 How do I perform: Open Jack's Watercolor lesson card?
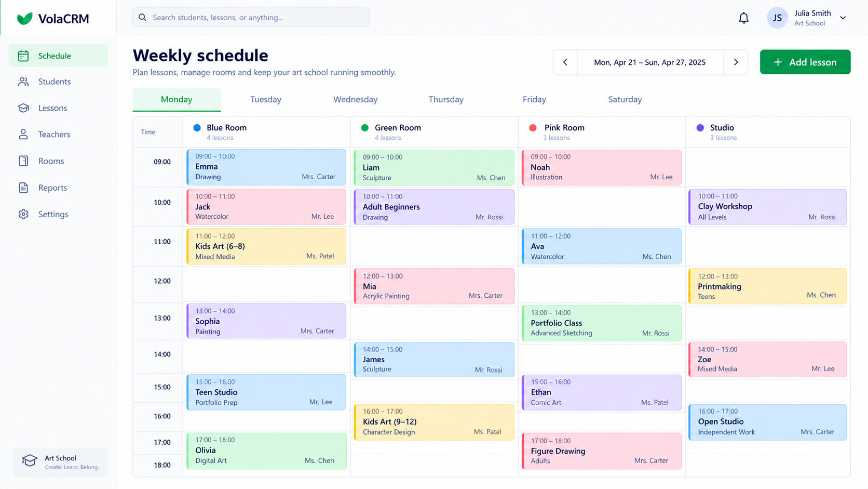pos(266,207)
